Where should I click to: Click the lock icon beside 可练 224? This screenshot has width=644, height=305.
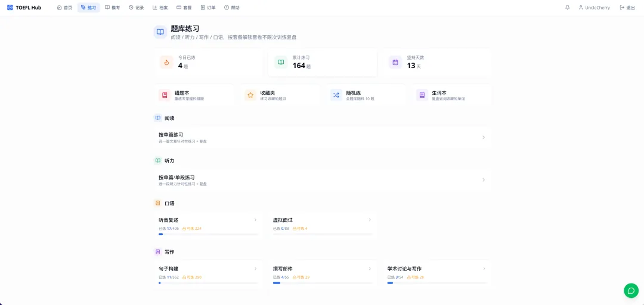184,229
